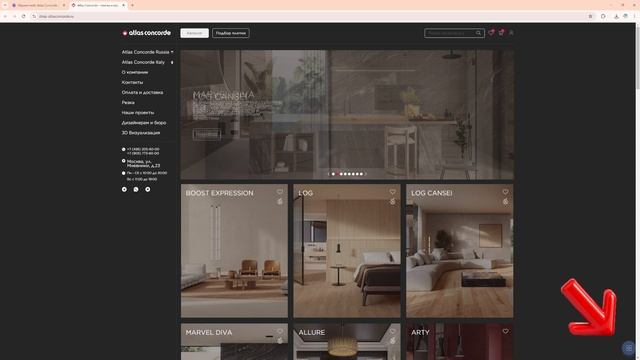Open the browser three-dot menu

635,16
